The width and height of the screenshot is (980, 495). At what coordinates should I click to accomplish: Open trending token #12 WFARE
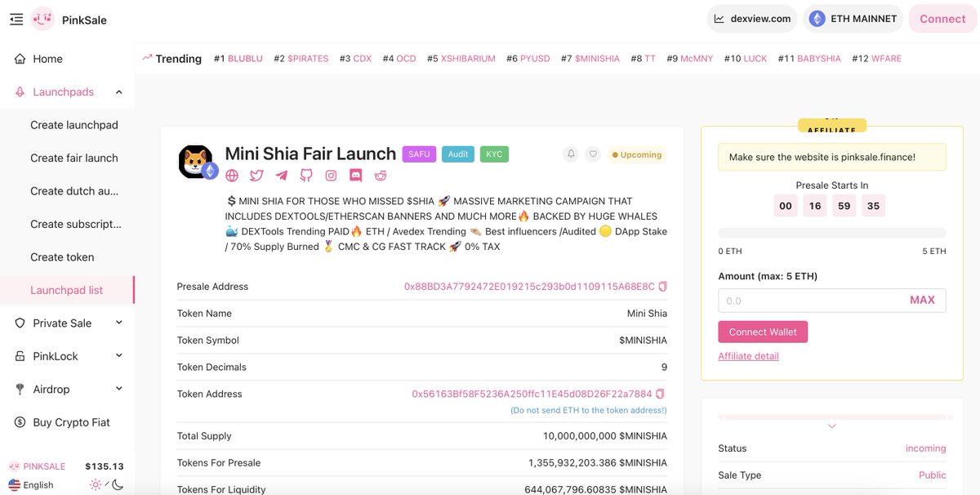pos(877,59)
